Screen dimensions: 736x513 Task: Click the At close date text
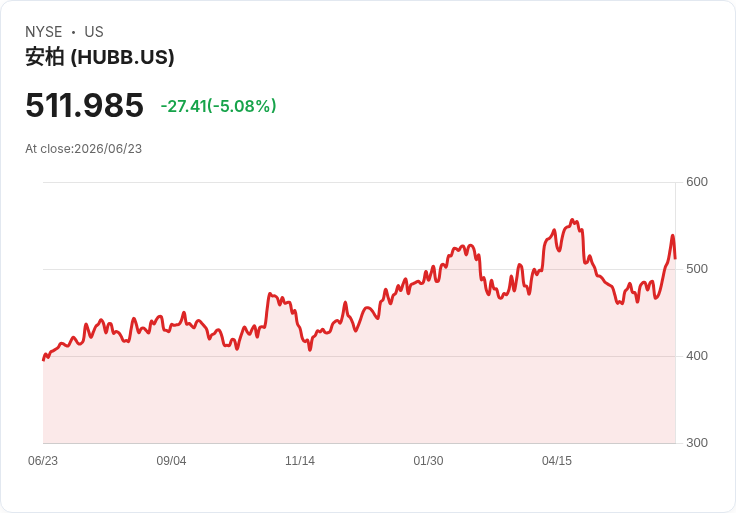(x=84, y=149)
